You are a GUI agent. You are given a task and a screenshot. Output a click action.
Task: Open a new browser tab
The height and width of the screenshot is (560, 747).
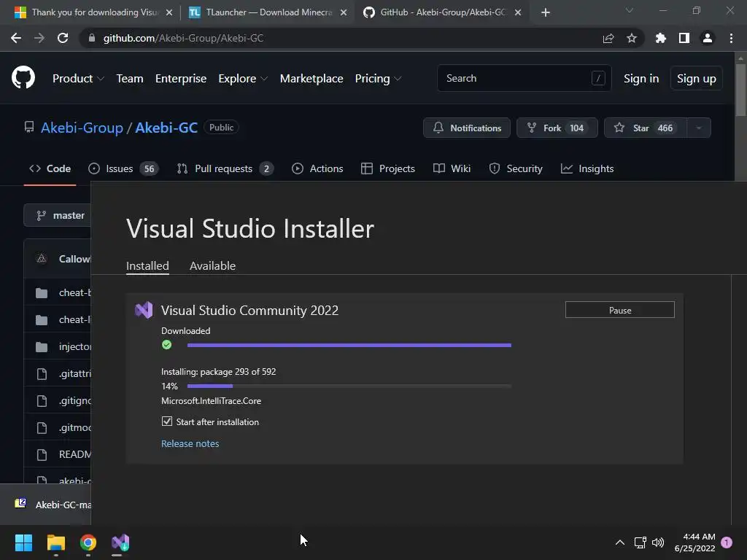click(546, 12)
